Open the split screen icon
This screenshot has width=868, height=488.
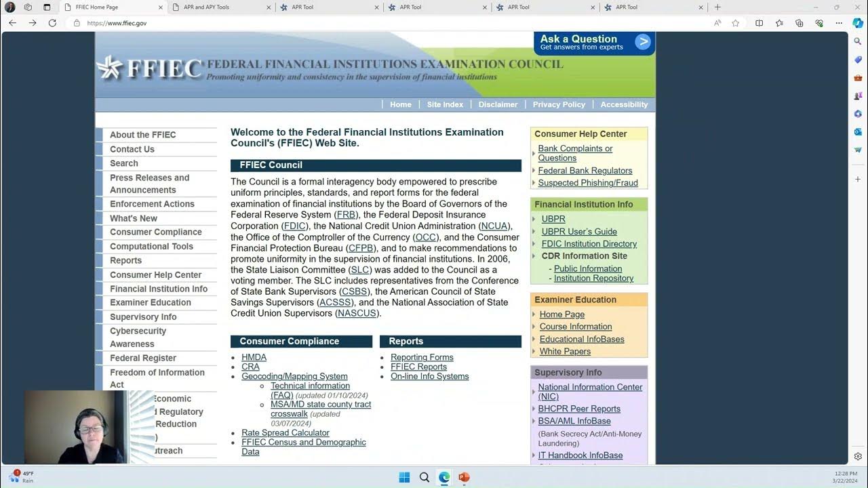click(759, 23)
